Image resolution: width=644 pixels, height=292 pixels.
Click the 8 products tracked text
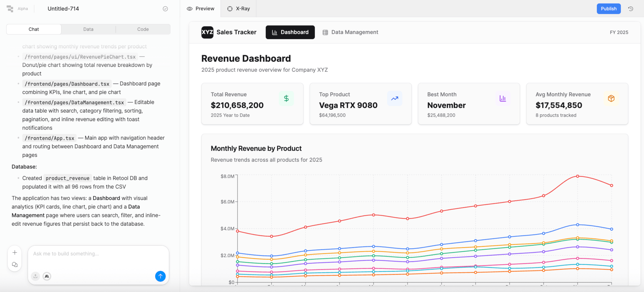click(556, 115)
